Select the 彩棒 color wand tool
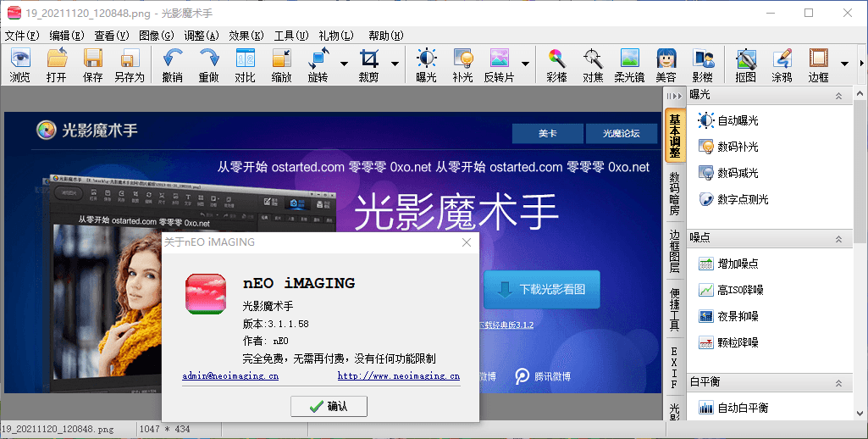Viewport: 868px width, 439px height. click(x=557, y=65)
